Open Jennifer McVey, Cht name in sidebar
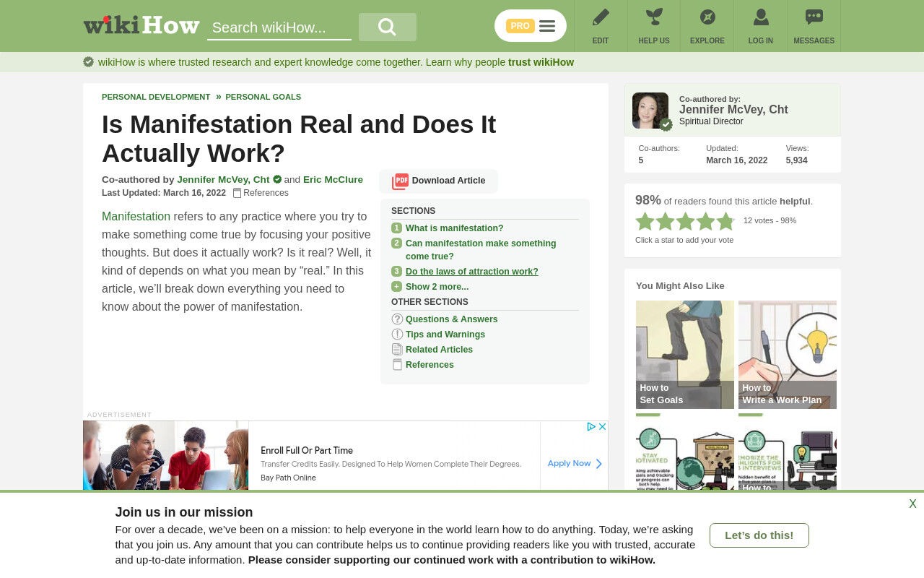This screenshot has height=578, width=924. point(733,110)
